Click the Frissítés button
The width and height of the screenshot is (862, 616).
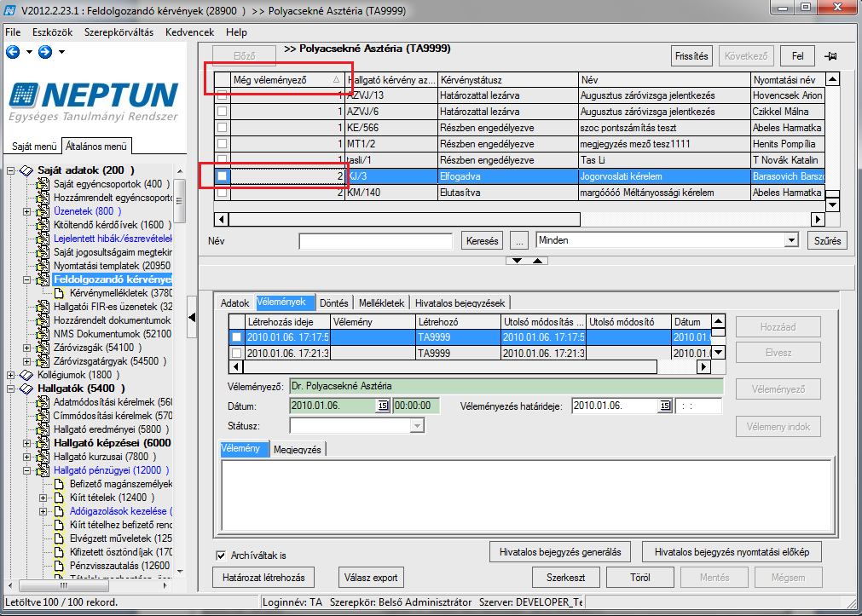691,56
